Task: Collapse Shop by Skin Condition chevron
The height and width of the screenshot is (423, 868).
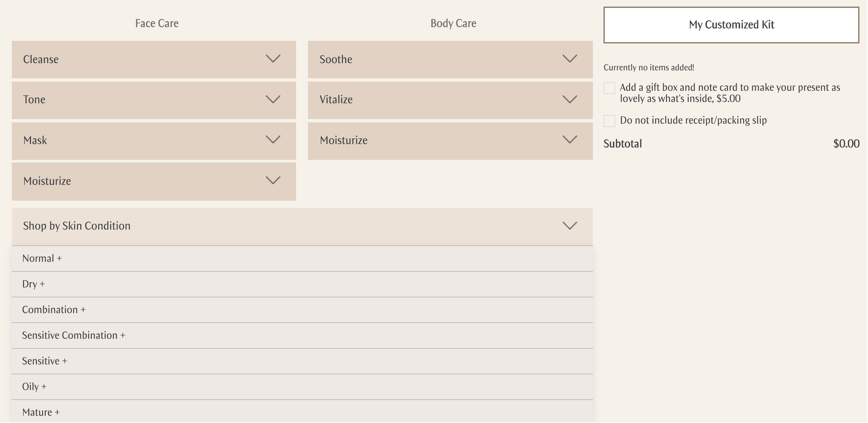Action: click(570, 225)
